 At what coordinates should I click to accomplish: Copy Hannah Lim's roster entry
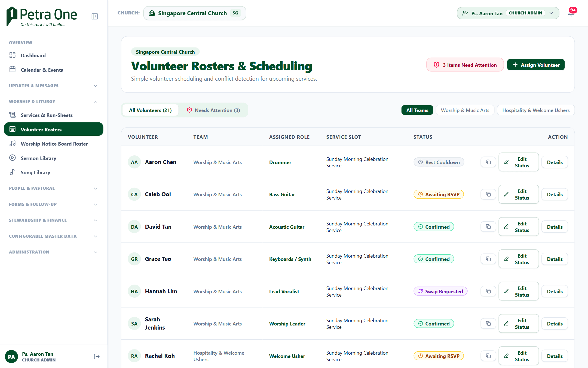coord(488,291)
